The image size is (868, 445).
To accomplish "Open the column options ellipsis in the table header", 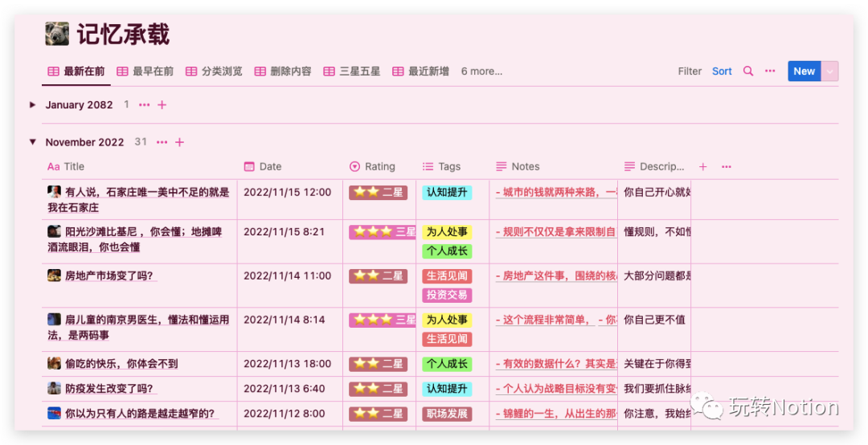I will coord(727,167).
